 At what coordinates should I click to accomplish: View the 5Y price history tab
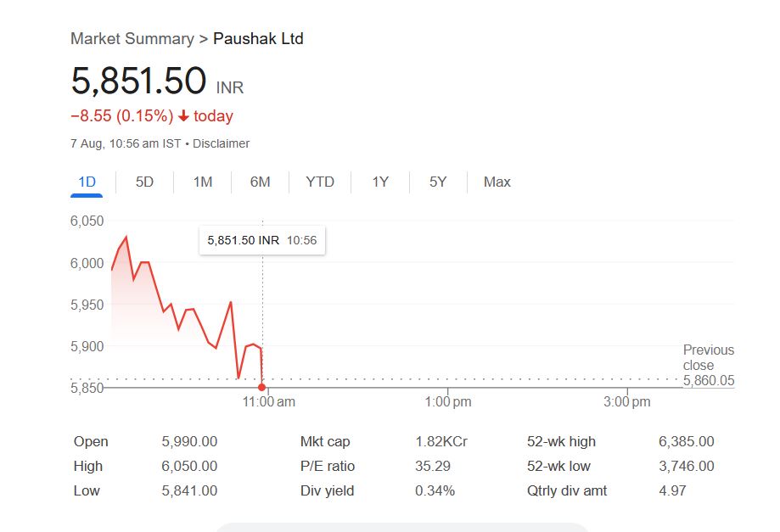pyautogui.click(x=438, y=182)
